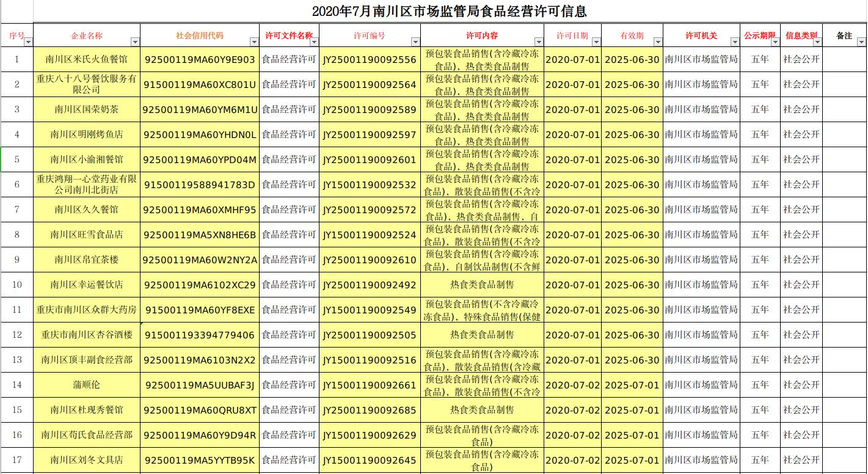Select cell 南川区帛宜茶楼

(x=87, y=260)
